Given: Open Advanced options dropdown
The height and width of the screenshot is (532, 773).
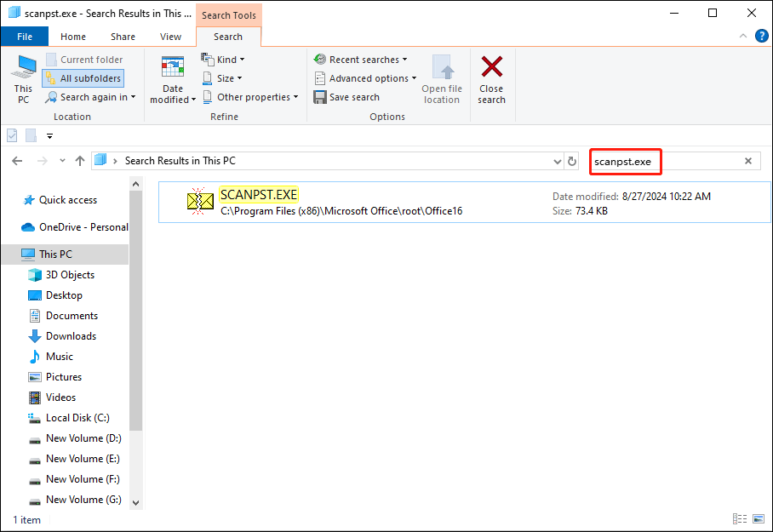Looking at the screenshot, I should (x=366, y=78).
